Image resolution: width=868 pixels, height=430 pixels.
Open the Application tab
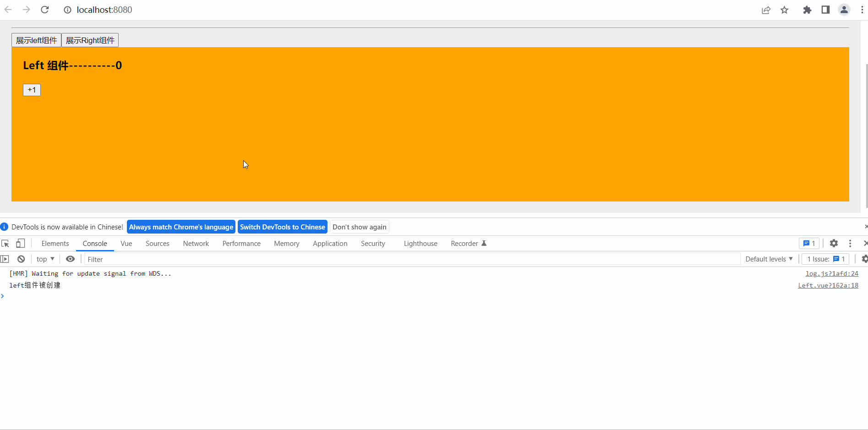(x=330, y=244)
